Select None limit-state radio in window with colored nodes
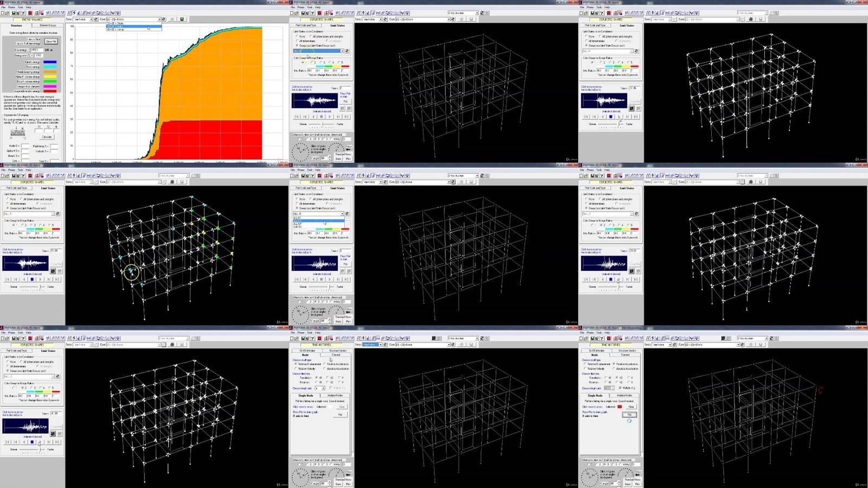The image size is (868, 488). point(7,199)
